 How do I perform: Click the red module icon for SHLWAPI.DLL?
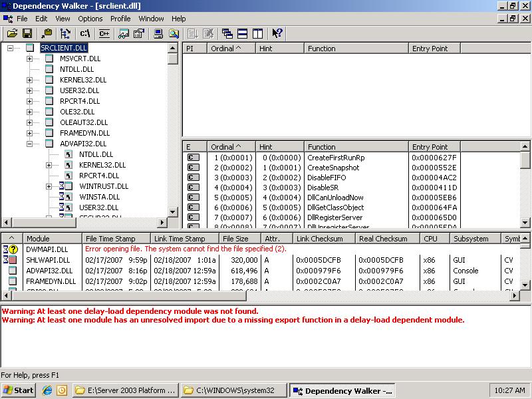pos(13,260)
